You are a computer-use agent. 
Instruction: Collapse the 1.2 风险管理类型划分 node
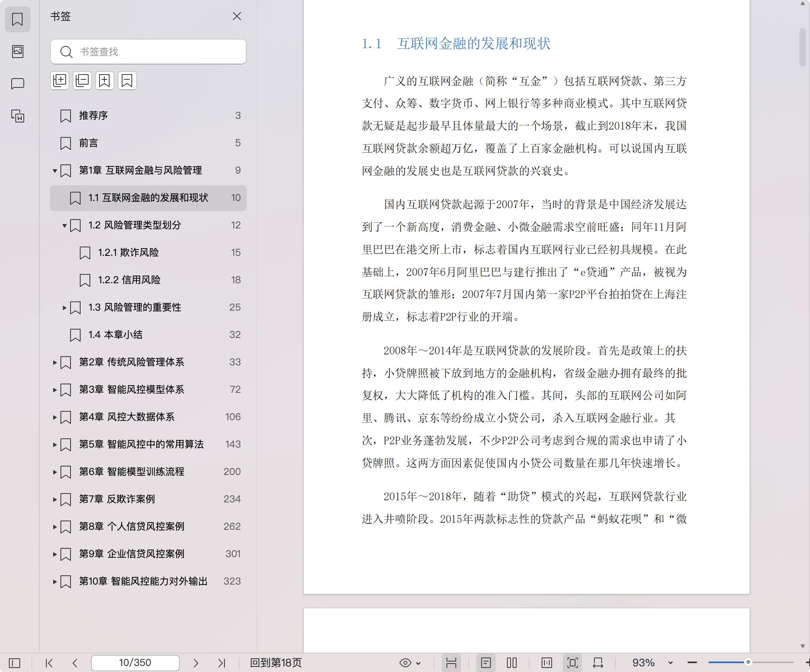pos(64,226)
